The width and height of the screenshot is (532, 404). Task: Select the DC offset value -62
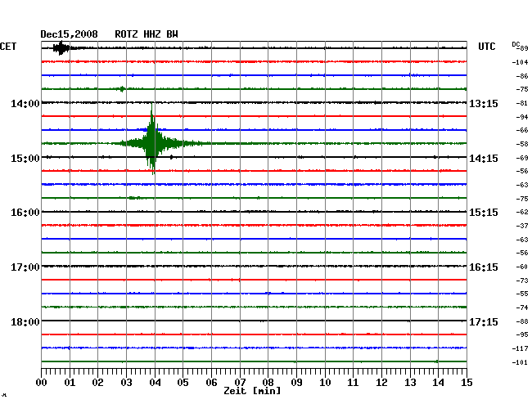[522, 212]
